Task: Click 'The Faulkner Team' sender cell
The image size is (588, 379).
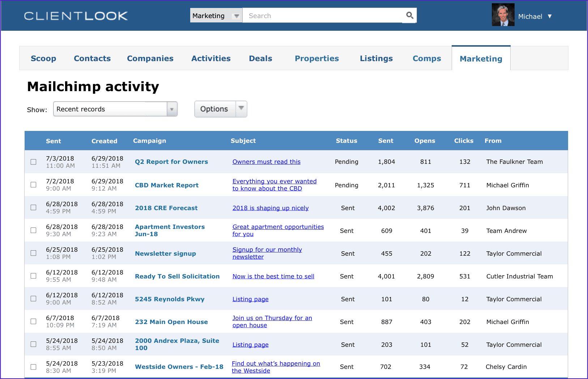Action: click(x=515, y=162)
